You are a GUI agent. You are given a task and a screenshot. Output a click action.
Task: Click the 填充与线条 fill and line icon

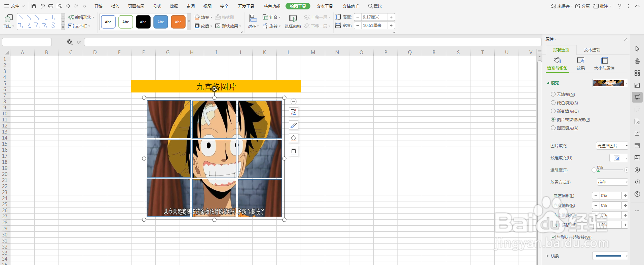[x=557, y=64]
